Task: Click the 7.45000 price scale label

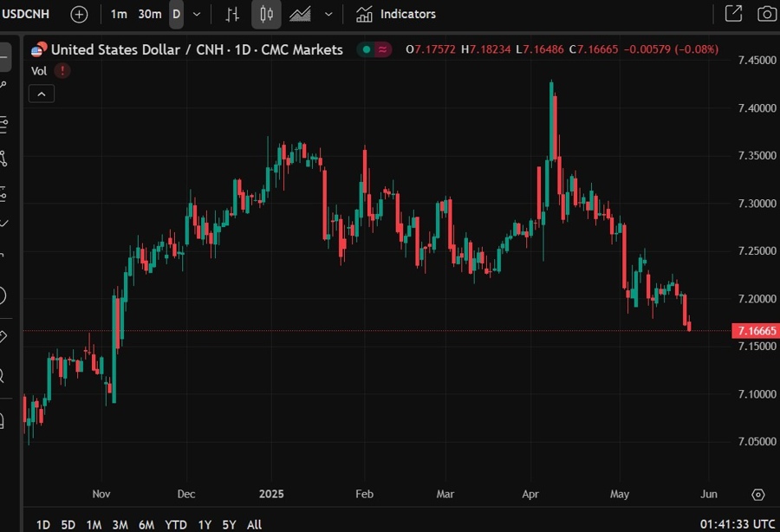Action: pos(757,60)
